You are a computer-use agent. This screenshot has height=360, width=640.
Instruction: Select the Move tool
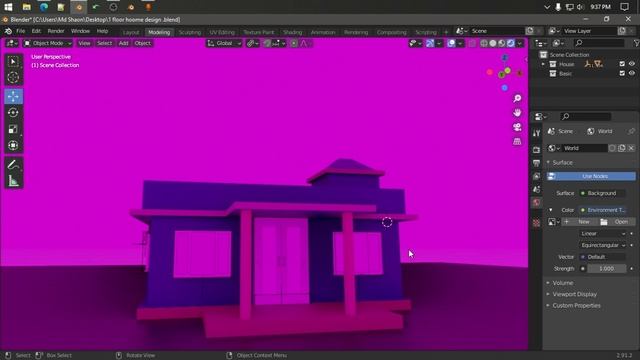13,96
